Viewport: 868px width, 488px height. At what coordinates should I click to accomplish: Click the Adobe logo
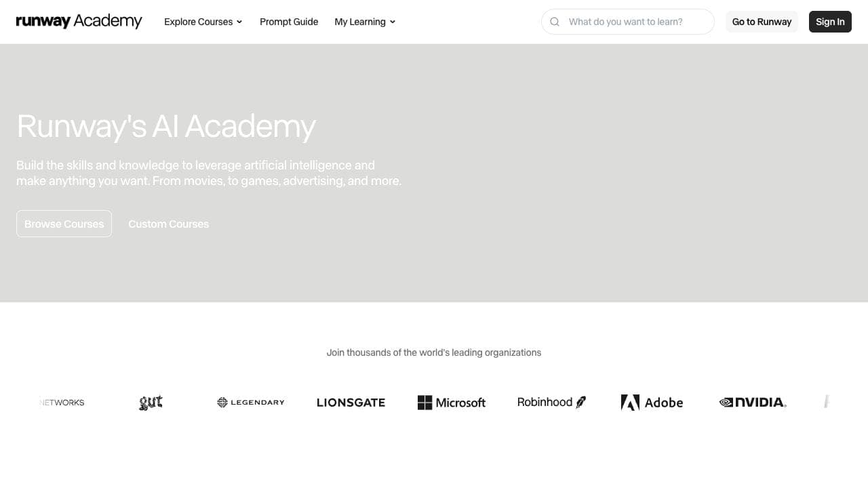click(652, 403)
